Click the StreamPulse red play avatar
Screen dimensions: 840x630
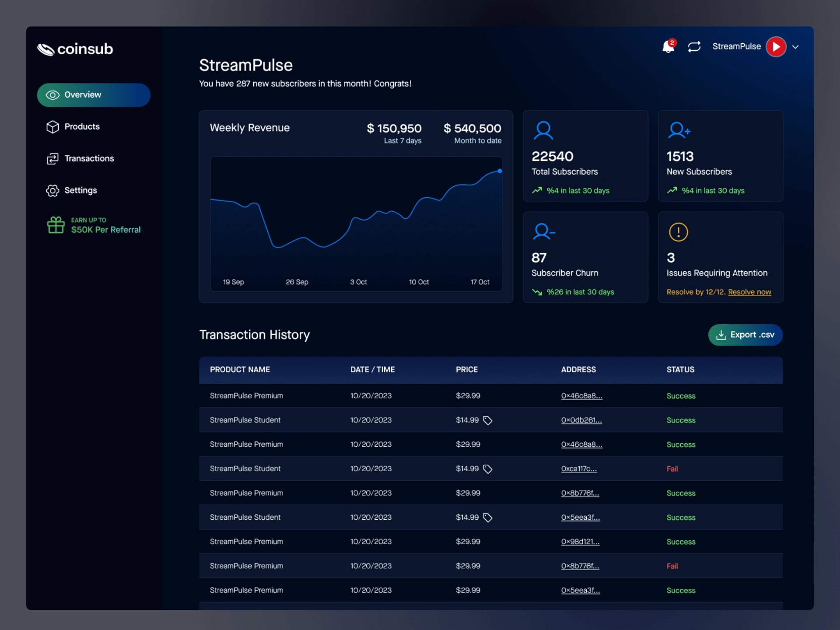[x=776, y=47]
